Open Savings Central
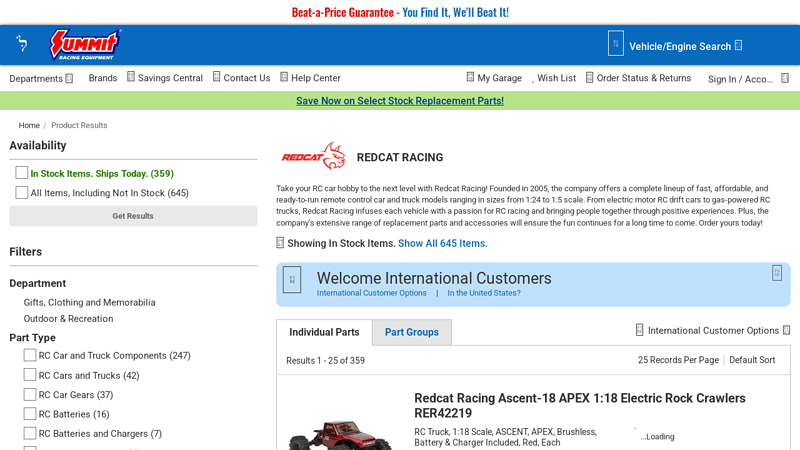This screenshot has height=450, width=800. tap(170, 78)
